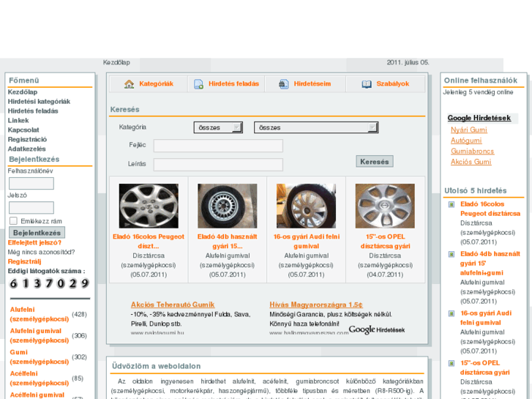This screenshot has width=532, height=399.
Task: Open the Peugeot wheel cover thumbnail
Action: [149, 206]
